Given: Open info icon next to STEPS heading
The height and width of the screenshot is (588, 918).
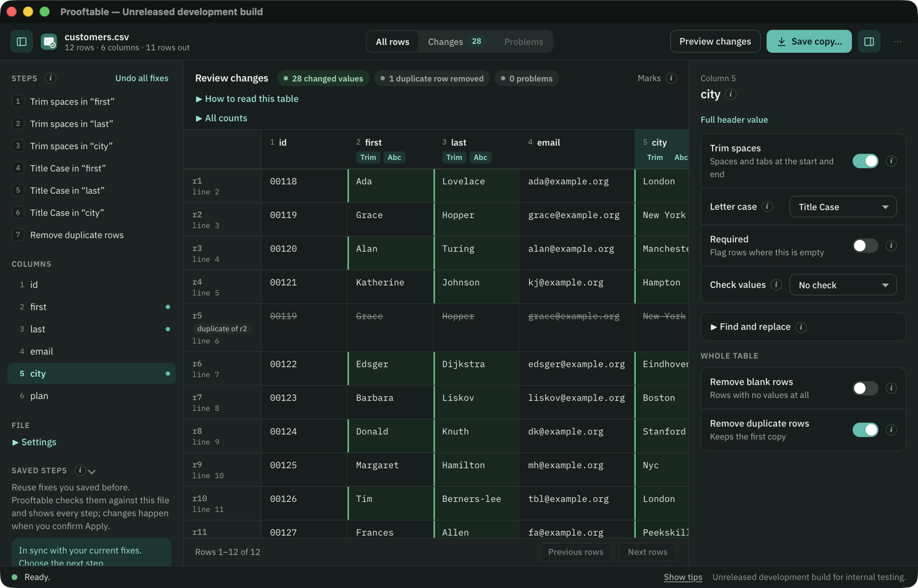Looking at the screenshot, I should (50, 78).
